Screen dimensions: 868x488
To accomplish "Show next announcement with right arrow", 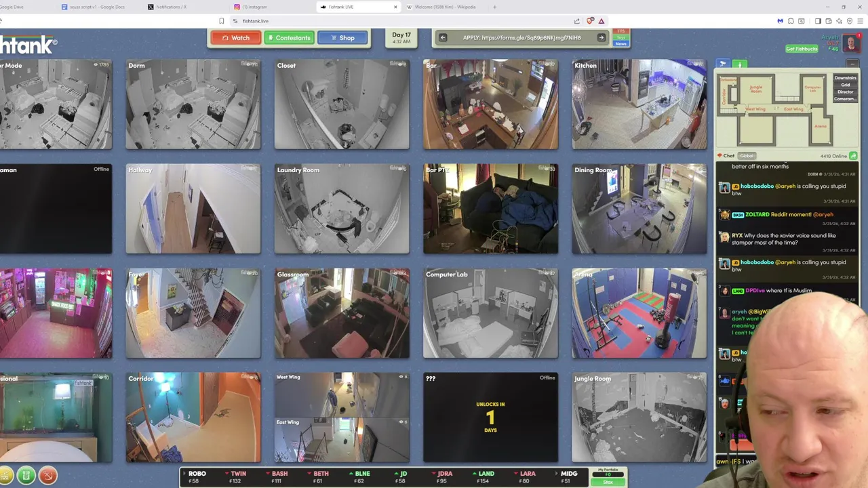I will point(601,38).
